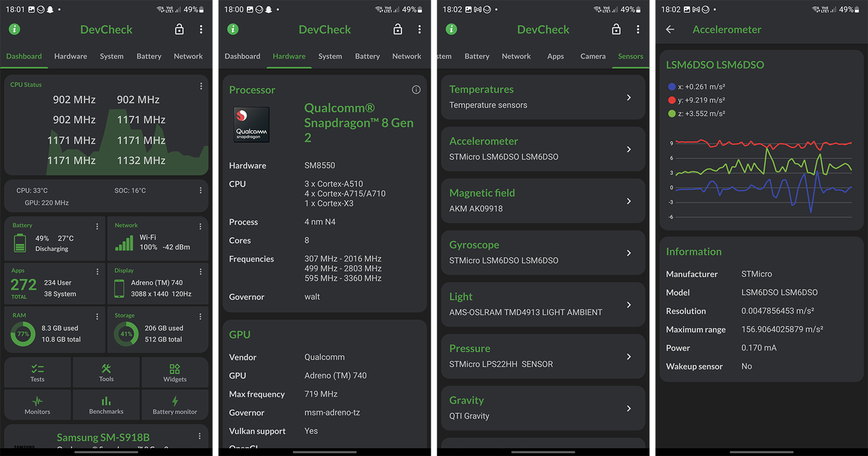868x456 pixels.
Task: Tap the RAM 77% usage ring
Action: tap(23, 334)
